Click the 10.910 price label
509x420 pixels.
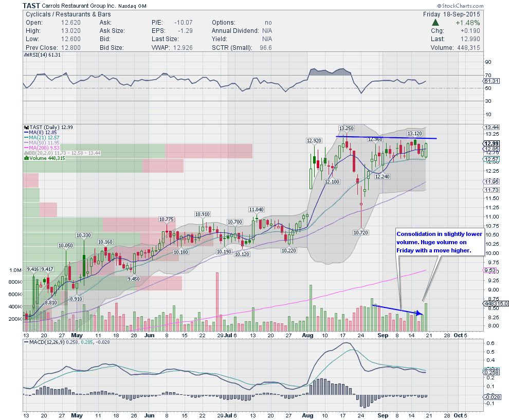pos(202,214)
